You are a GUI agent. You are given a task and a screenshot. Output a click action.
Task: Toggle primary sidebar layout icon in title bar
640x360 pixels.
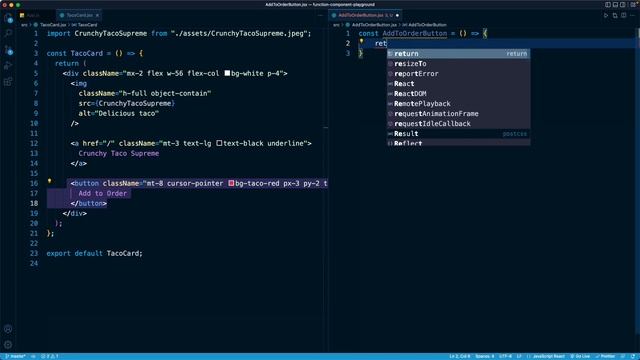click(608, 5)
